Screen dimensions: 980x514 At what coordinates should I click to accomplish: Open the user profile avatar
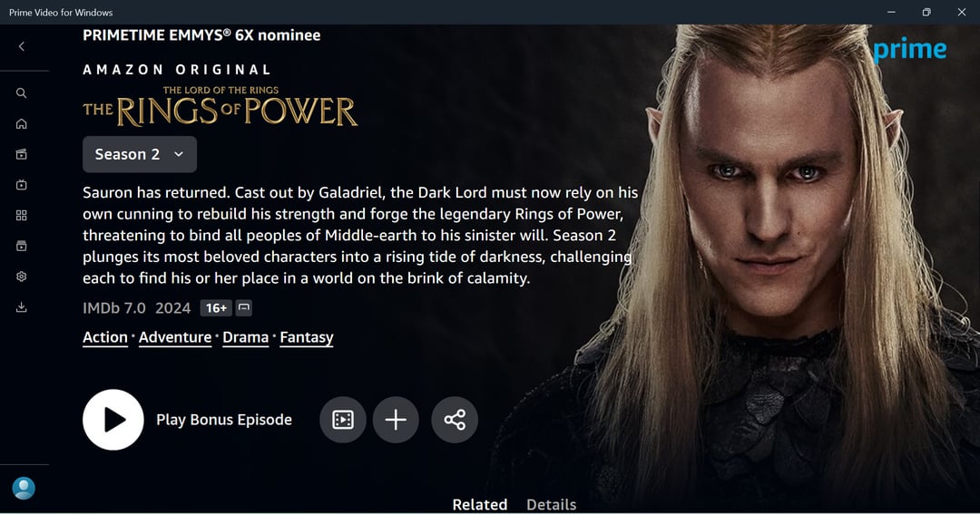[x=24, y=489]
